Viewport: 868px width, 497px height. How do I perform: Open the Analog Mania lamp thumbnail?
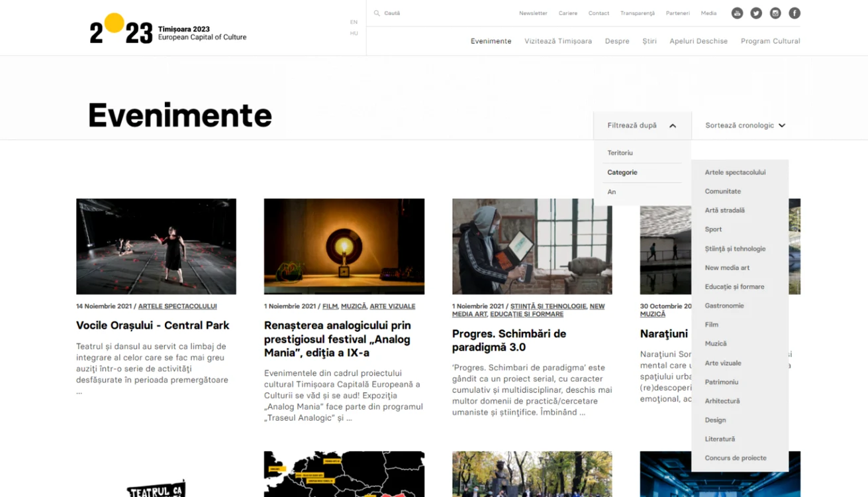tap(344, 247)
